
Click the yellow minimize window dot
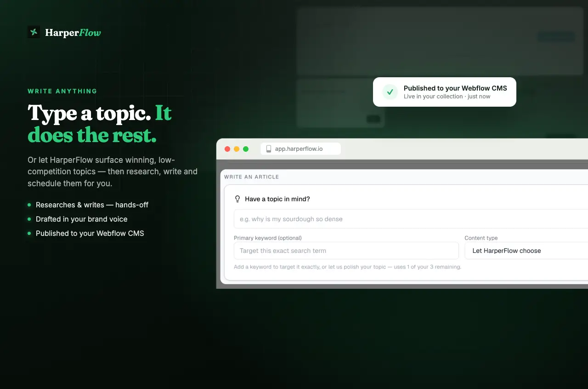[237, 149]
